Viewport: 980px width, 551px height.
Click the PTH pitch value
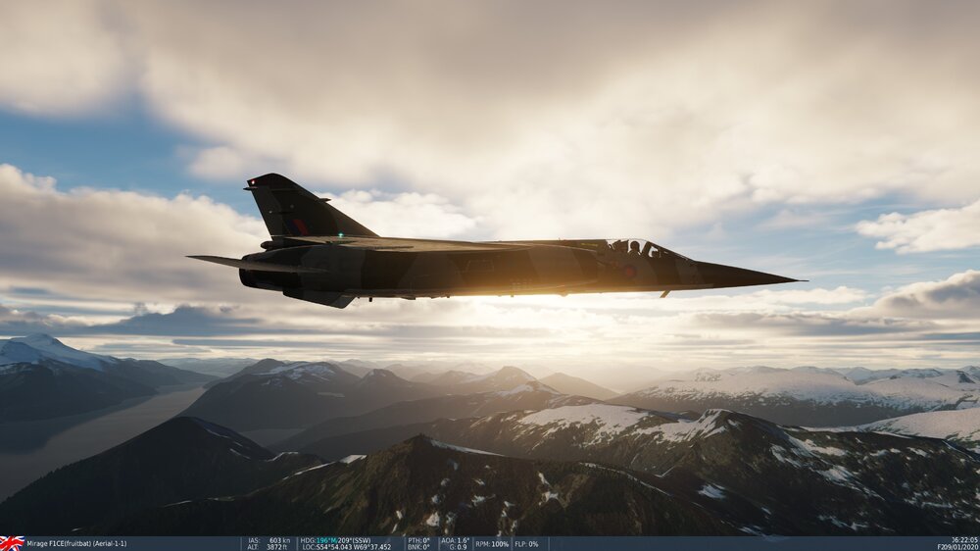coord(419,540)
